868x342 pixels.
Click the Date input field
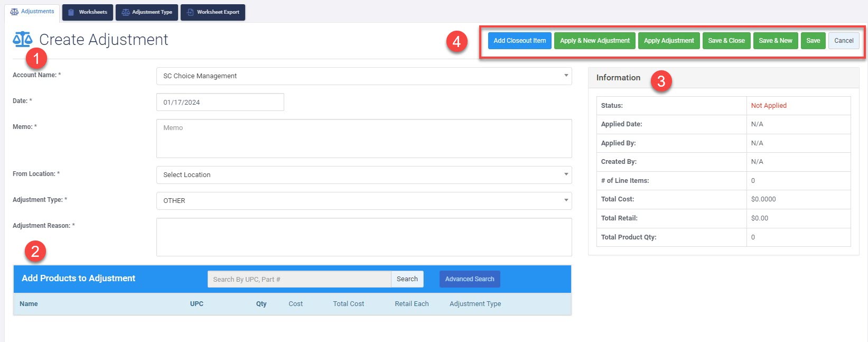pos(220,103)
